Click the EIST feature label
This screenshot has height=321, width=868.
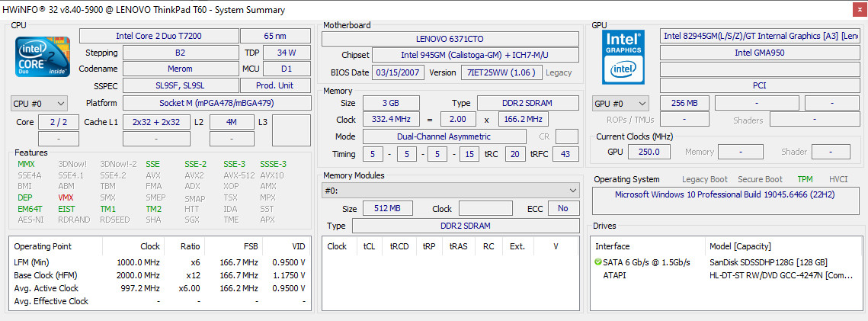[x=66, y=209]
